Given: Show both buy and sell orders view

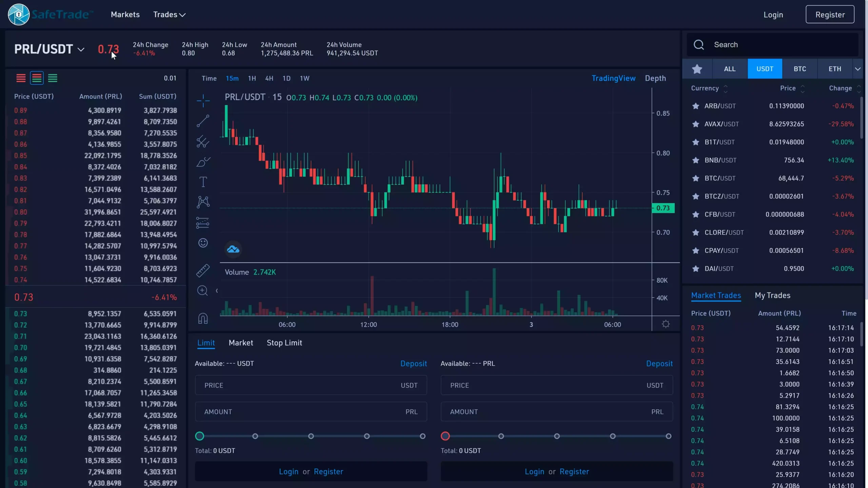Looking at the screenshot, I should [37, 78].
